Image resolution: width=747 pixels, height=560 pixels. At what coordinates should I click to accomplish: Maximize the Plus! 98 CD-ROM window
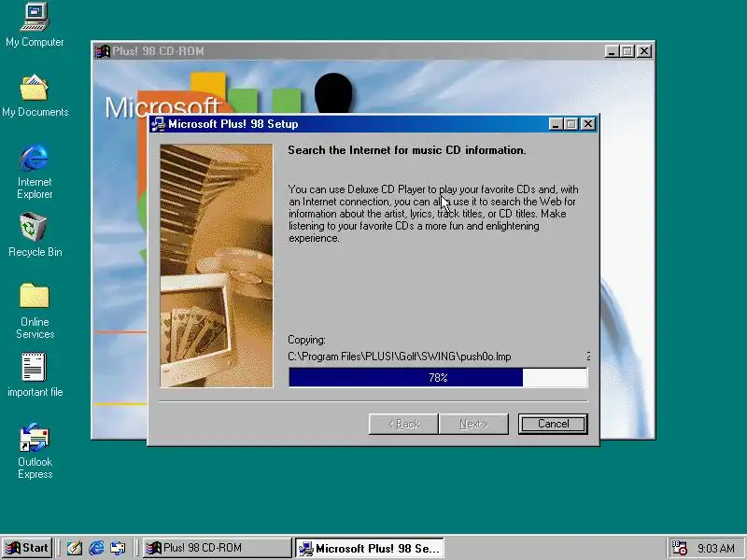[627, 51]
